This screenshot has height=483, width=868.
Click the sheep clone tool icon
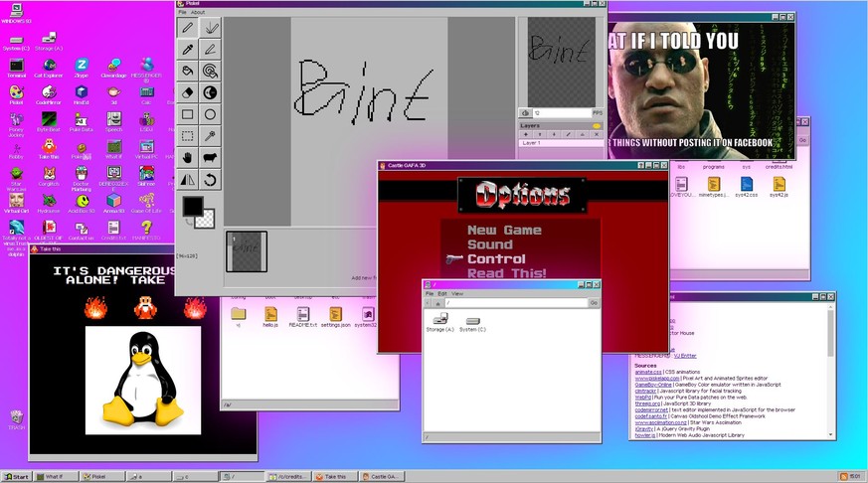210,158
